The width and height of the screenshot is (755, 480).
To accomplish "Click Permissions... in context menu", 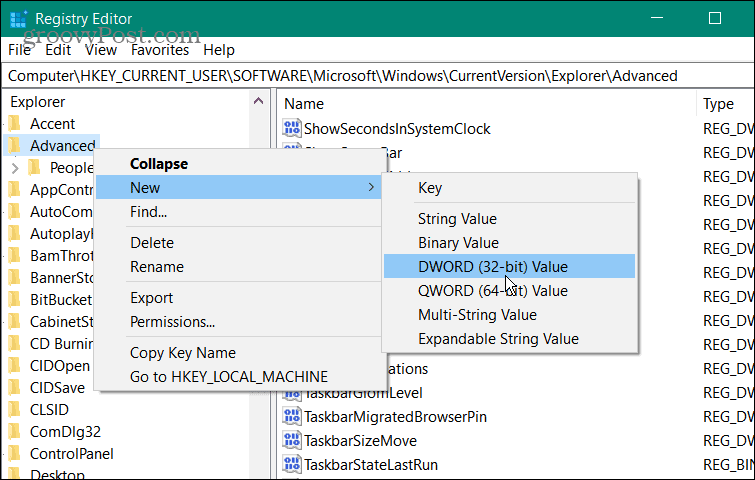I will point(172,322).
